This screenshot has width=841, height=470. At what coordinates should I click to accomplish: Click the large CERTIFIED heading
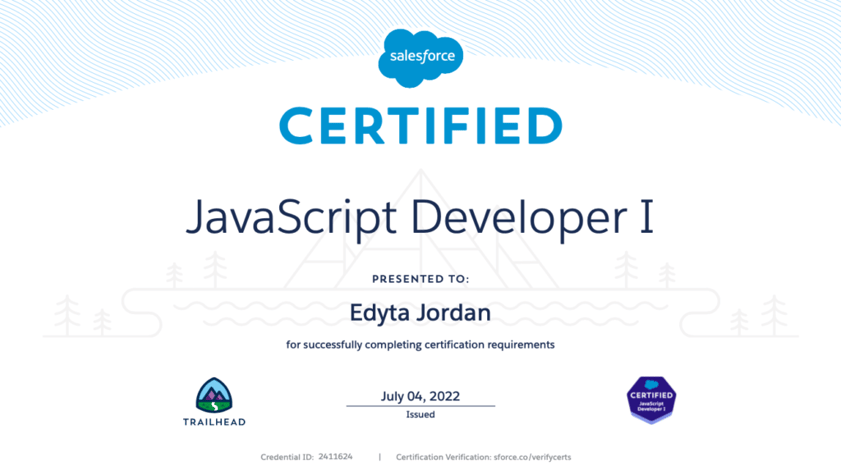tap(420, 126)
